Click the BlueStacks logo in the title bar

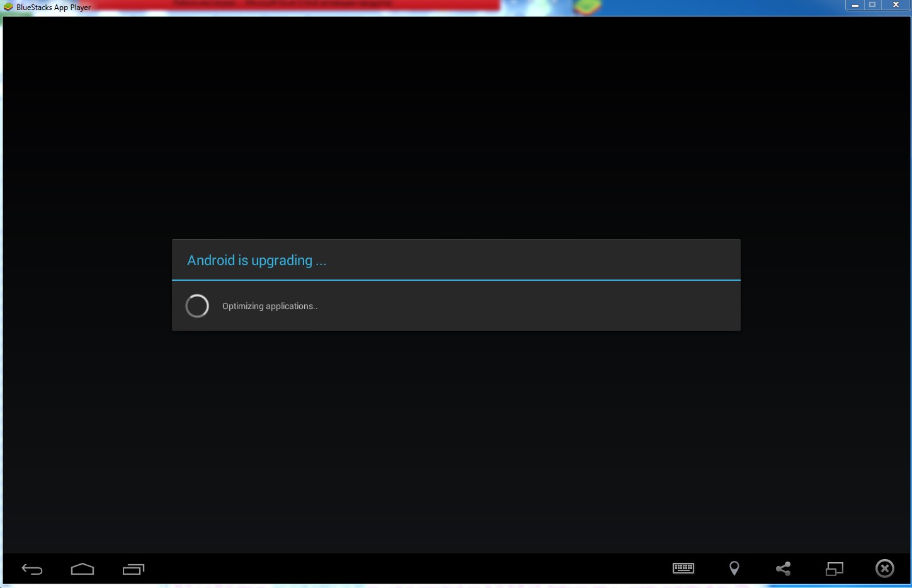click(8, 8)
